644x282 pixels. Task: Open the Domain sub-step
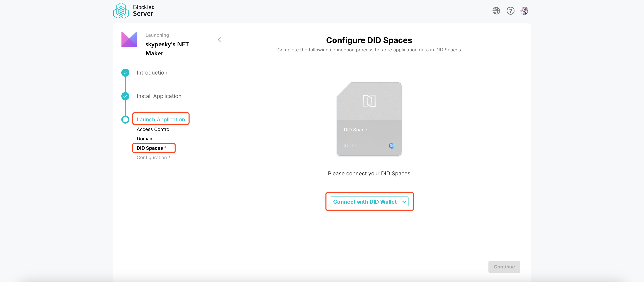coord(145,139)
